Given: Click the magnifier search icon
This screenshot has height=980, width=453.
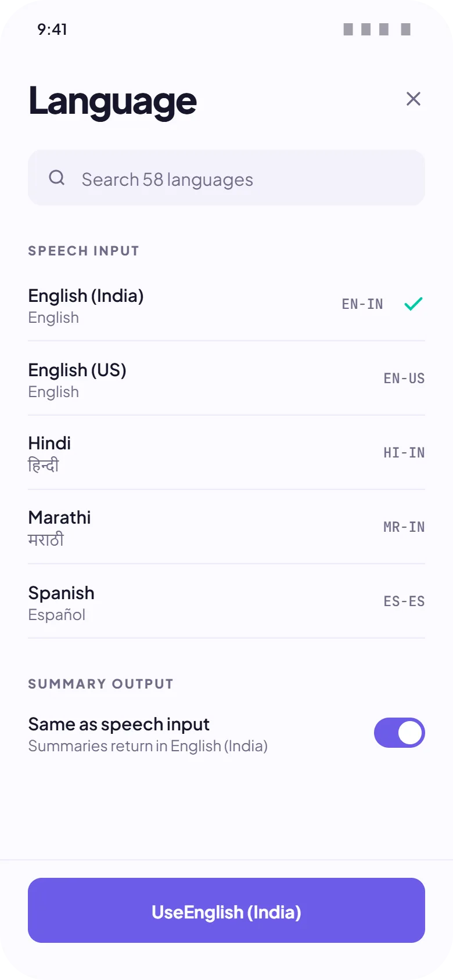Looking at the screenshot, I should point(57,178).
